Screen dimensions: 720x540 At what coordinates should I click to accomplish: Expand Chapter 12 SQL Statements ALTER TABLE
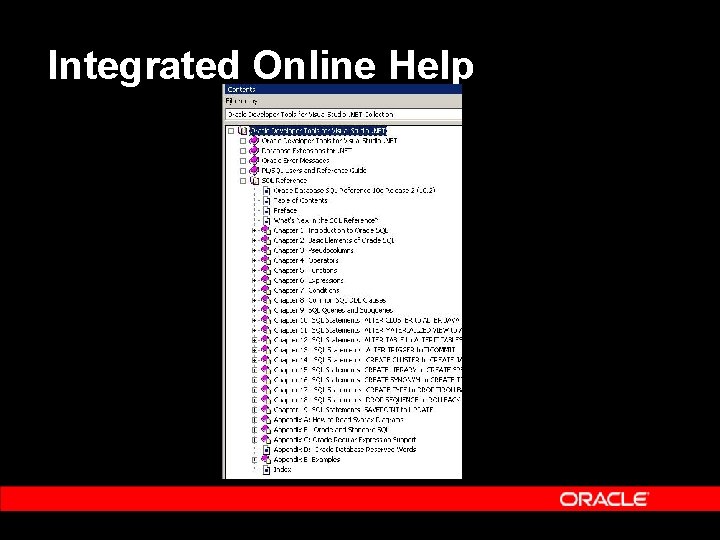(254, 340)
